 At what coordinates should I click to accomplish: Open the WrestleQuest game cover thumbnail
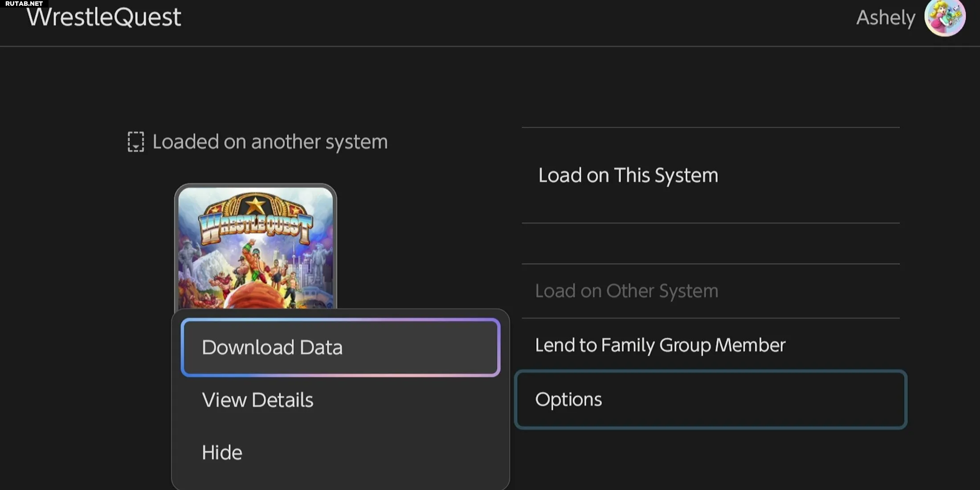(x=256, y=247)
